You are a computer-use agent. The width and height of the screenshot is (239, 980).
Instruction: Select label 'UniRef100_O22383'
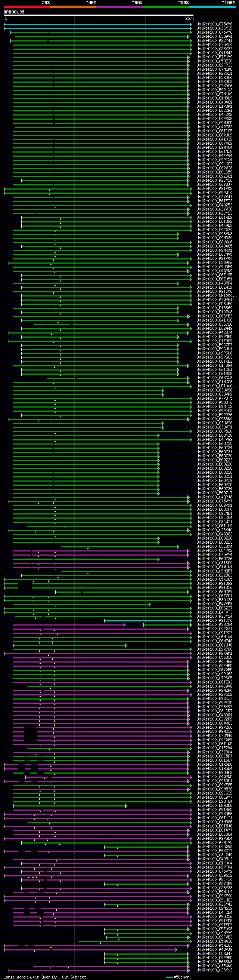point(214,575)
